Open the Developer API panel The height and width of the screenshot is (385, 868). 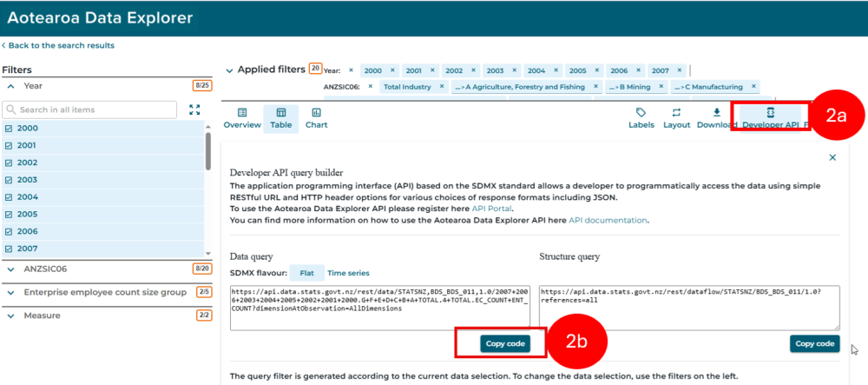coord(770,118)
